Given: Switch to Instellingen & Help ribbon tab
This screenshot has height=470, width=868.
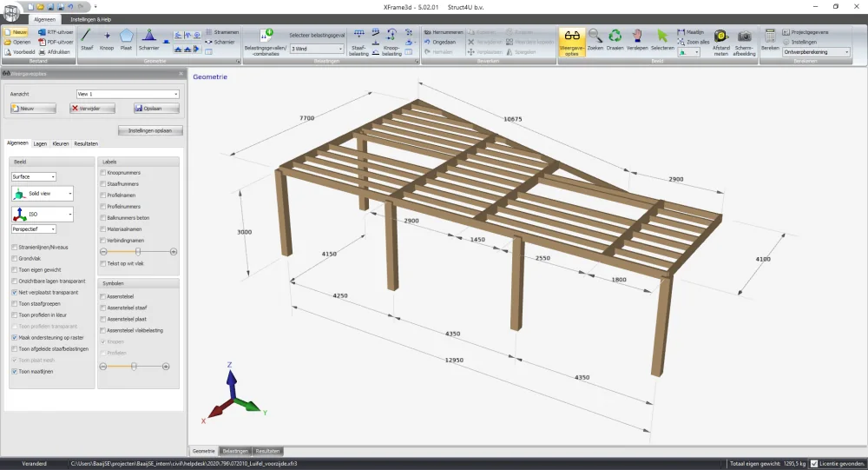Looking at the screenshot, I should [x=91, y=19].
